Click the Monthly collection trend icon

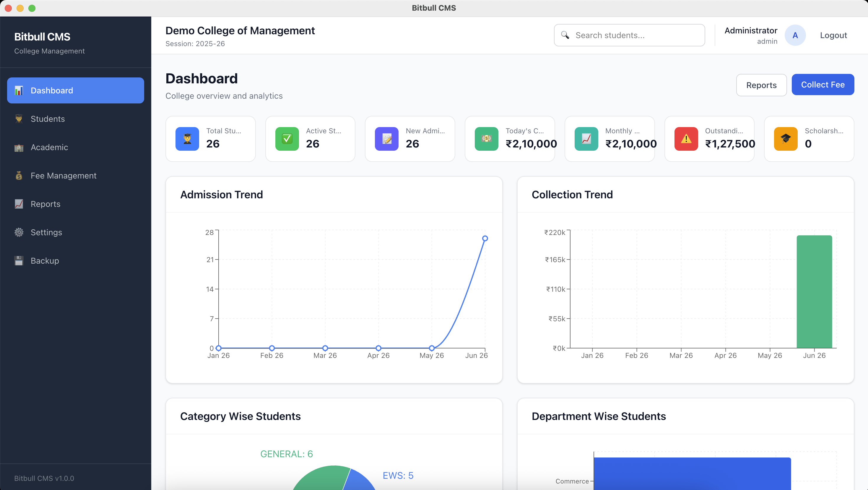point(586,139)
